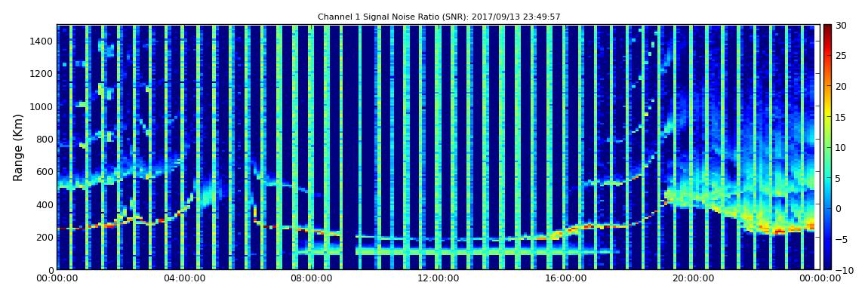Click the colorbar value −10
The height and width of the screenshot is (307, 868).
coord(844,269)
